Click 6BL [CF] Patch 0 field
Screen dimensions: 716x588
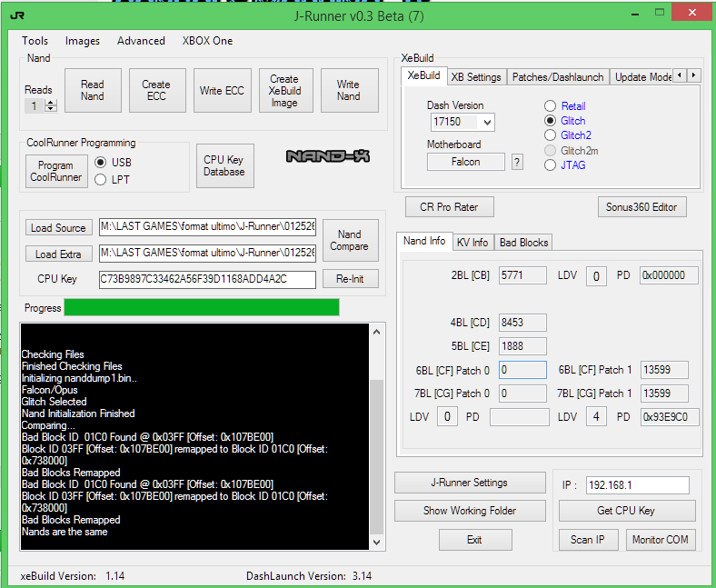point(522,370)
